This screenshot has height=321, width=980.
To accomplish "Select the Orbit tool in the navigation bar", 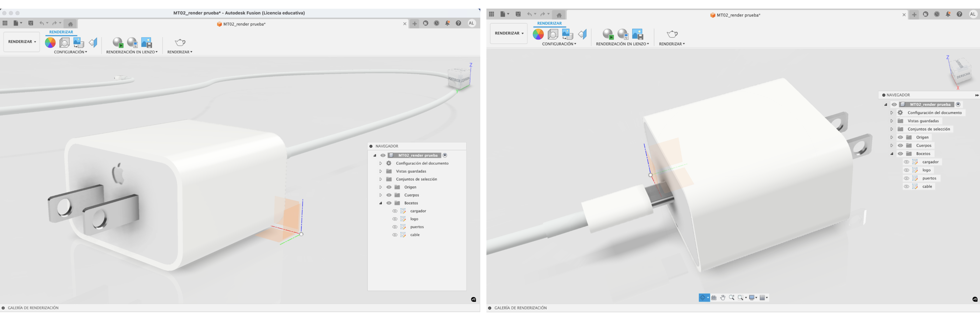I will coord(702,298).
